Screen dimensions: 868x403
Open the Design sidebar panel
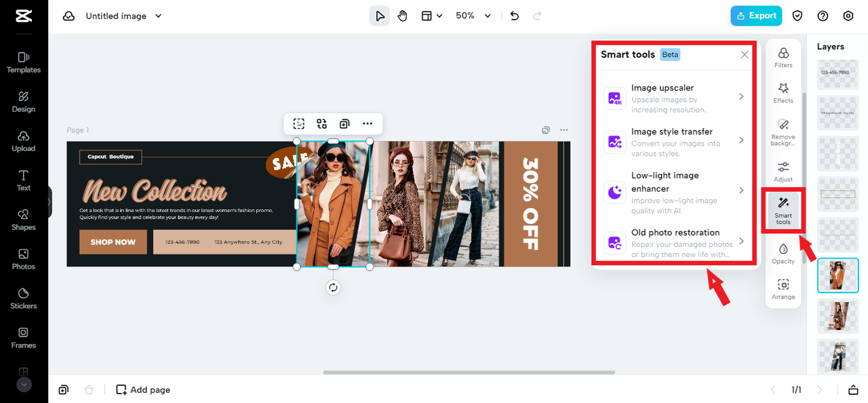[x=24, y=102]
